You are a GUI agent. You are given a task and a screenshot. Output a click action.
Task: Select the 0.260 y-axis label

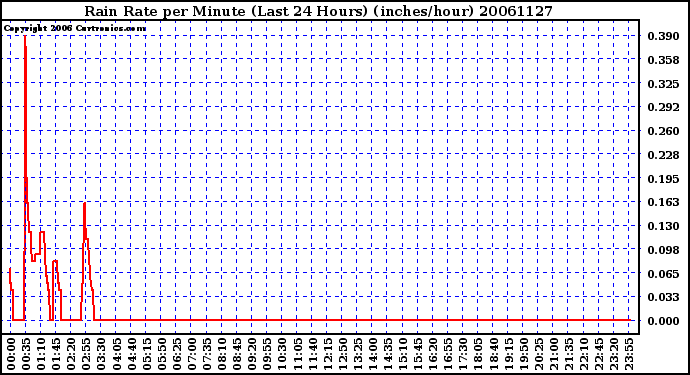pyautogui.click(x=663, y=131)
